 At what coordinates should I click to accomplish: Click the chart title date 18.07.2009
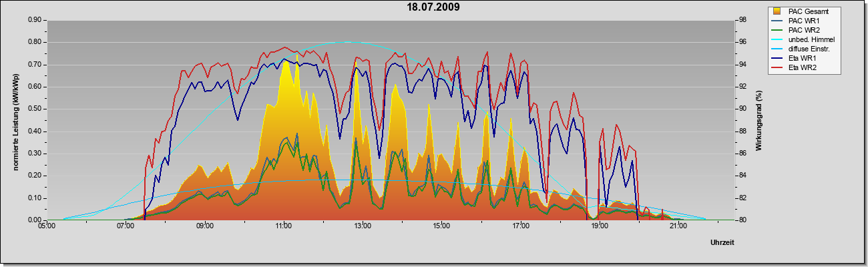(433, 7)
